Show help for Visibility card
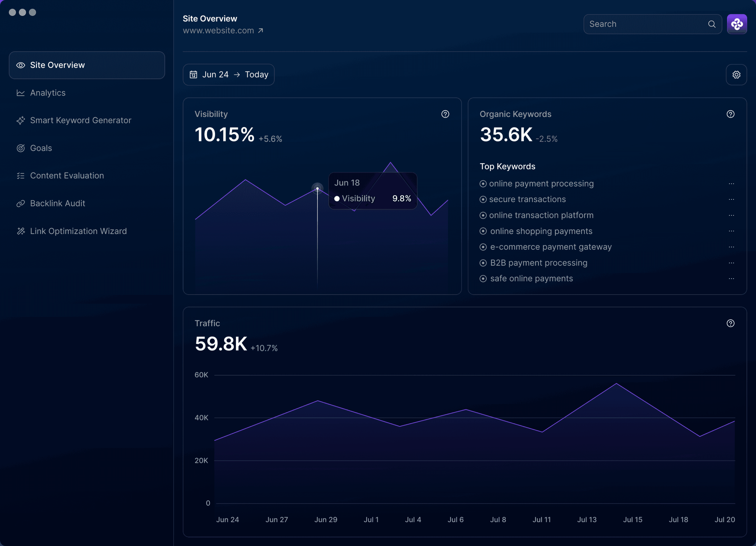756x546 pixels. [445, 114]
